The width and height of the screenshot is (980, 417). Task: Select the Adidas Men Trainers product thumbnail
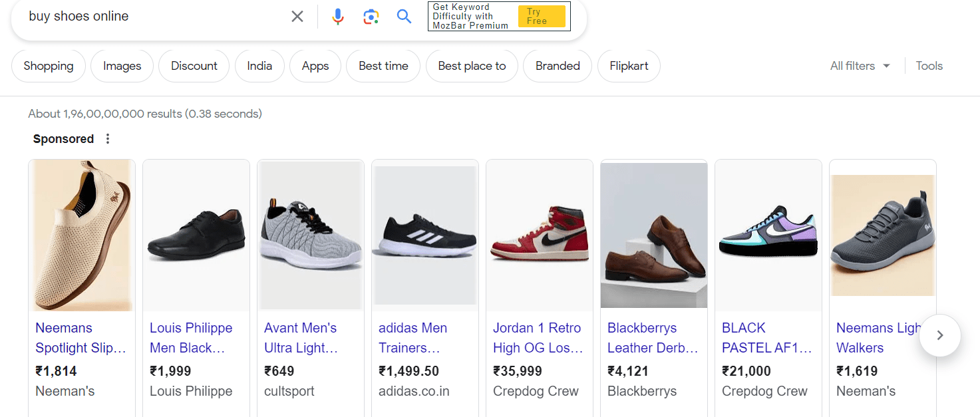424,235
